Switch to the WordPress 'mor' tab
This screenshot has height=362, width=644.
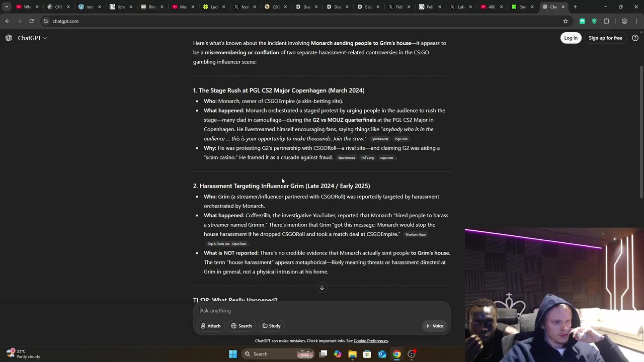89,7
